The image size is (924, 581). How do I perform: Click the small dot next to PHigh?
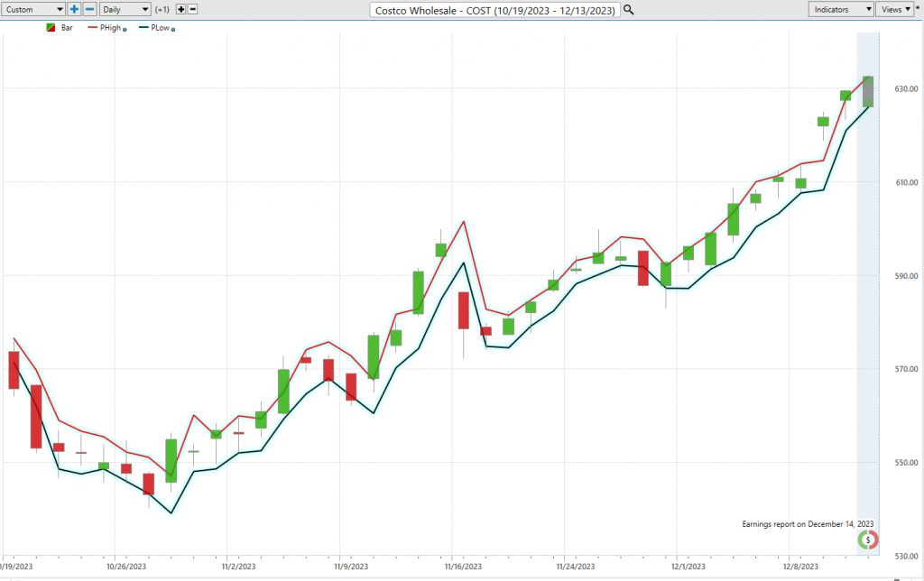point(125,30)
